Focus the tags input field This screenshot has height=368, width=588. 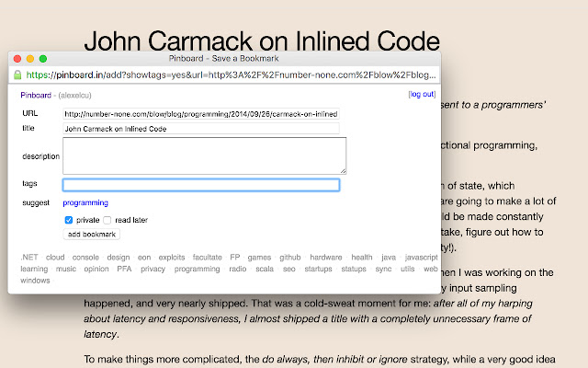(201, 185)
